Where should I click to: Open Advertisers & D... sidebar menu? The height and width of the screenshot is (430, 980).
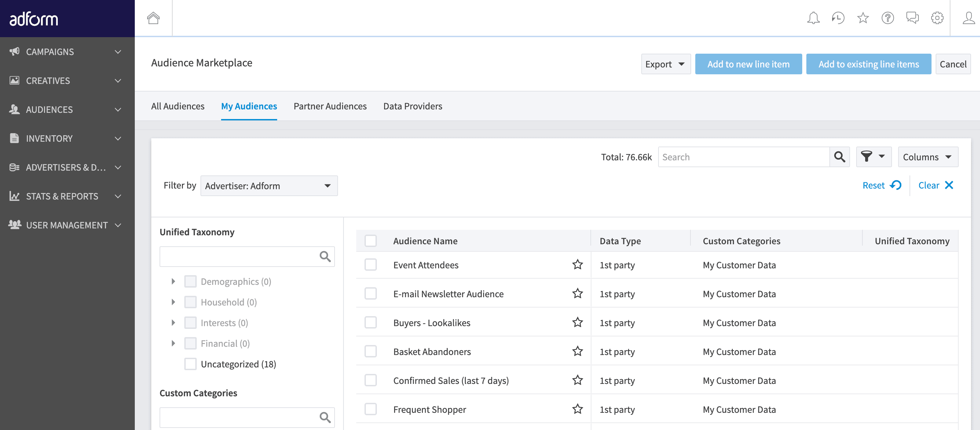coord(67,167)
